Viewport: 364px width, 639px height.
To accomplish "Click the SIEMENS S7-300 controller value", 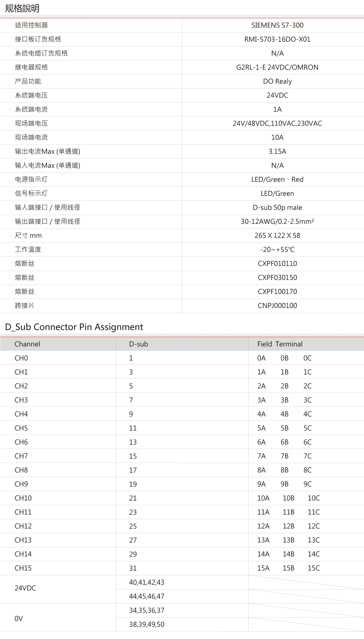I will 277,25.
